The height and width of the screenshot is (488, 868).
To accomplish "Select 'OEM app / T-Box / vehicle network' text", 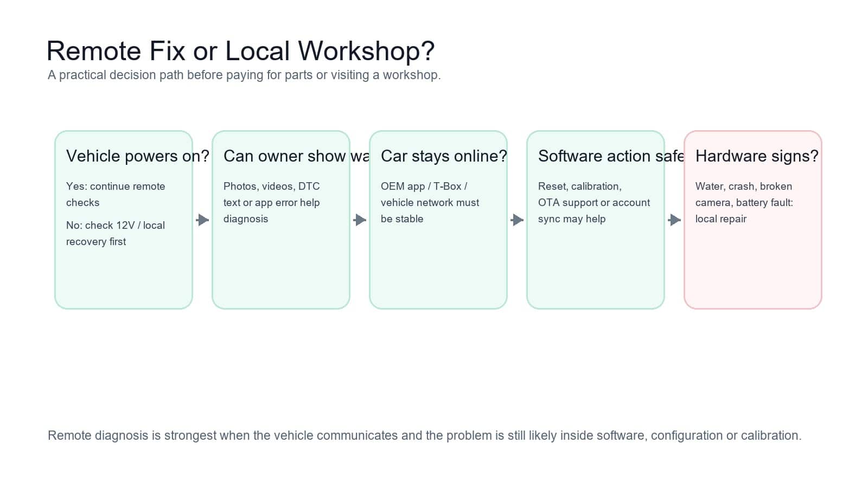I will coord(430,202).
